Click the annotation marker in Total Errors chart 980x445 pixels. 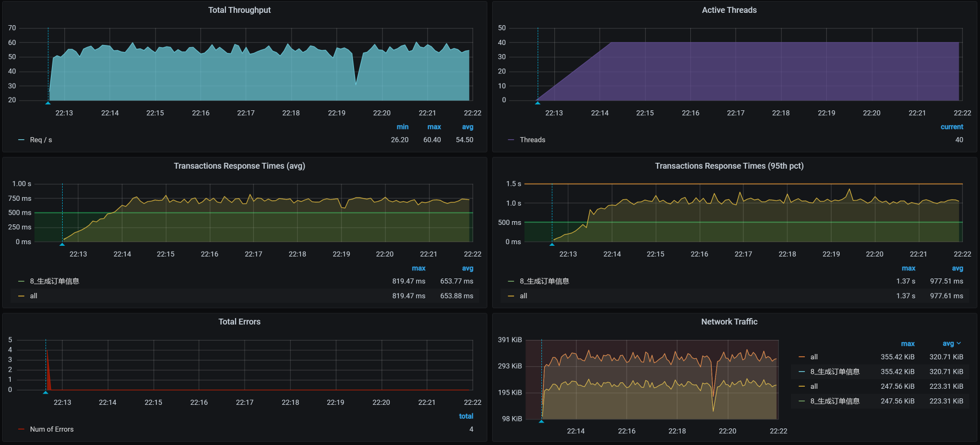pos(46,392)
